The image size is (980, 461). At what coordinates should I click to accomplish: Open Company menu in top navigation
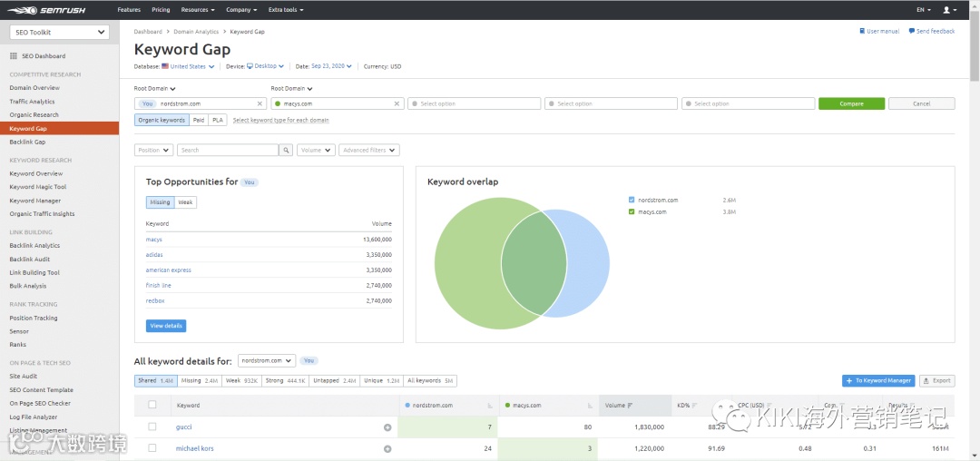(x=241, y=10)
